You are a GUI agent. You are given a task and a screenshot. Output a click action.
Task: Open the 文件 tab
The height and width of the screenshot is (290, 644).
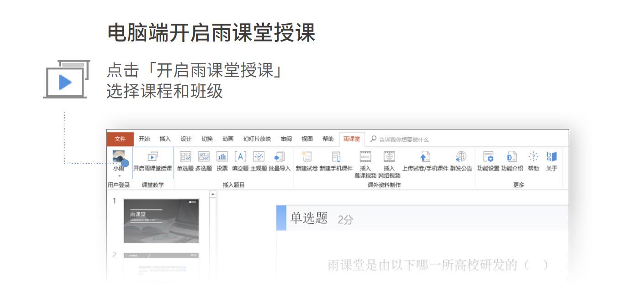120,139
